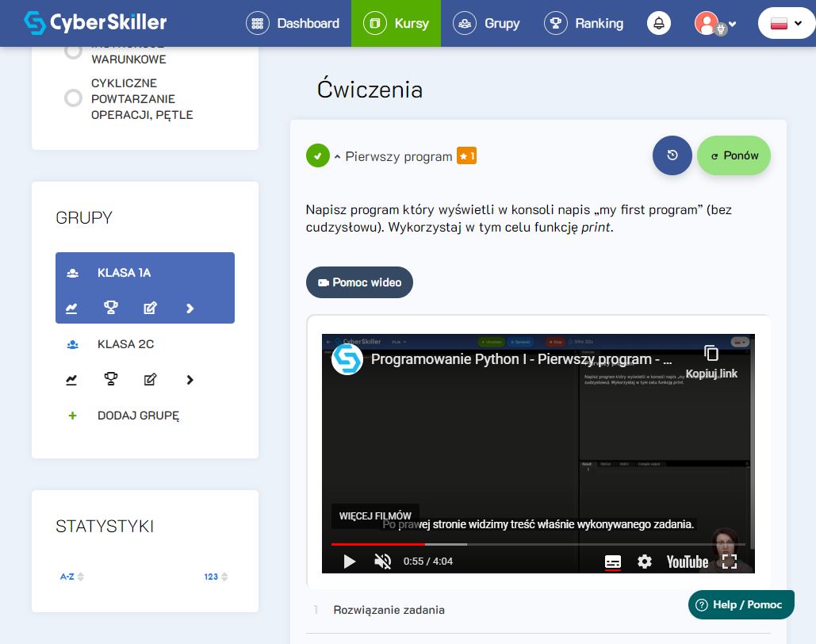
Task: Select Cykliczne Powtarzanie Operacji radio circle
Action: coord(73,98)
